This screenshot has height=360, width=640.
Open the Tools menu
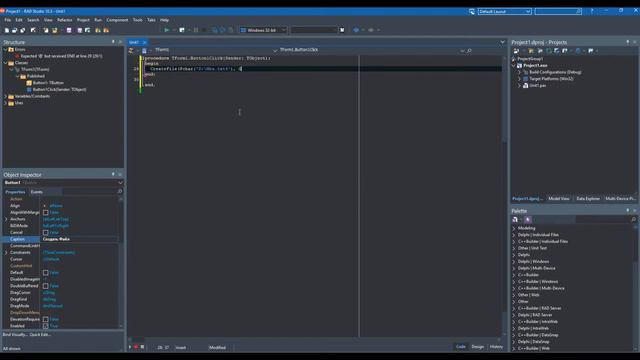click(138, 20)
